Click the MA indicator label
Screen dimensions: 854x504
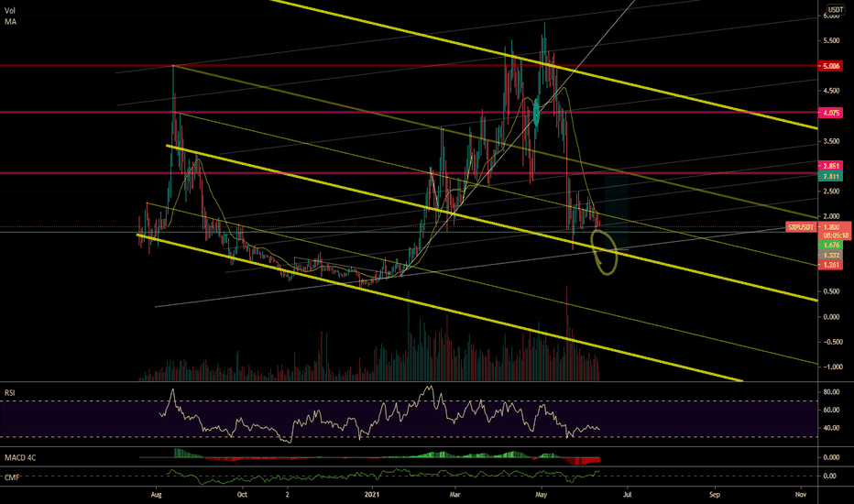click(10, 22)
